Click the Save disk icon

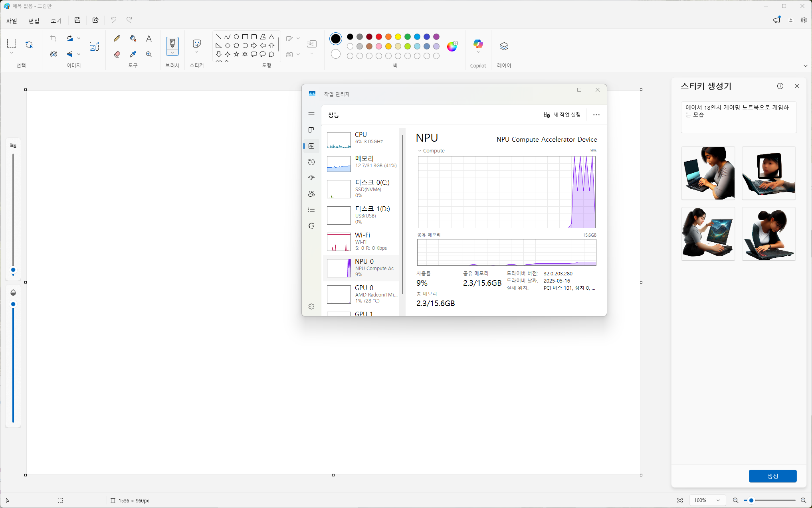(x=77, y=20)
